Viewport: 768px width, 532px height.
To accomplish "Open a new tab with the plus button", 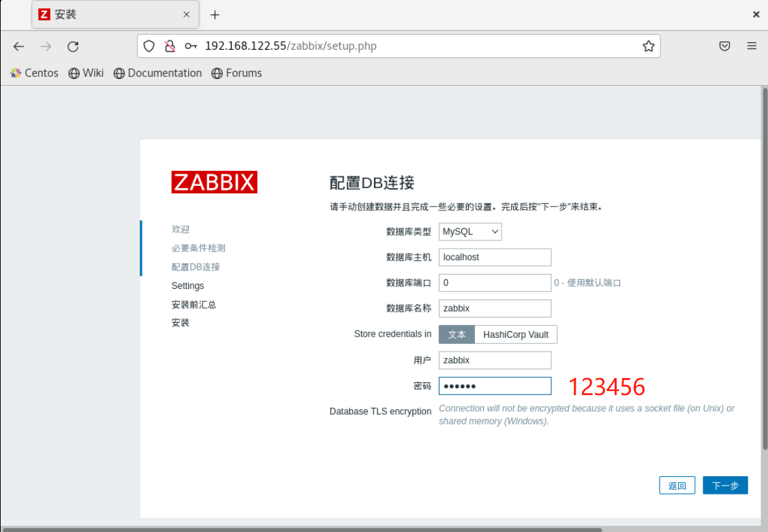I will (215, 15).
